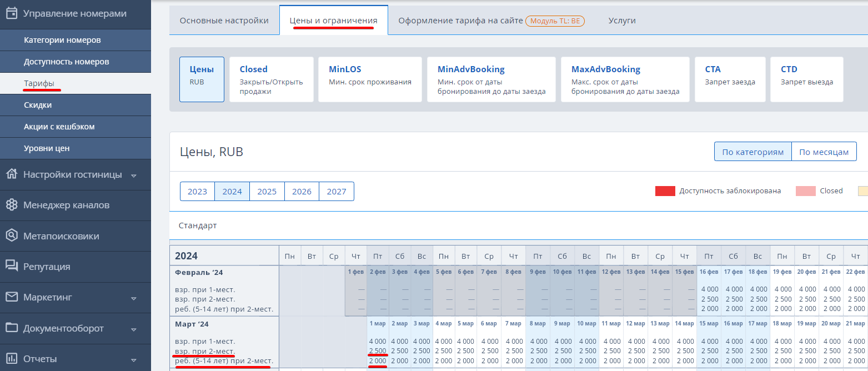Click the calendar icon beside Управление номерами
The width and height of the screenshot is (868, 371).
coord(12,14)
